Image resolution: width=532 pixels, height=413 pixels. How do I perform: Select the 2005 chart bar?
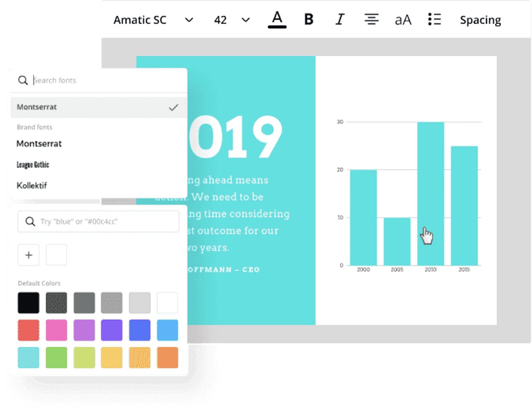(x=397, y=241)
